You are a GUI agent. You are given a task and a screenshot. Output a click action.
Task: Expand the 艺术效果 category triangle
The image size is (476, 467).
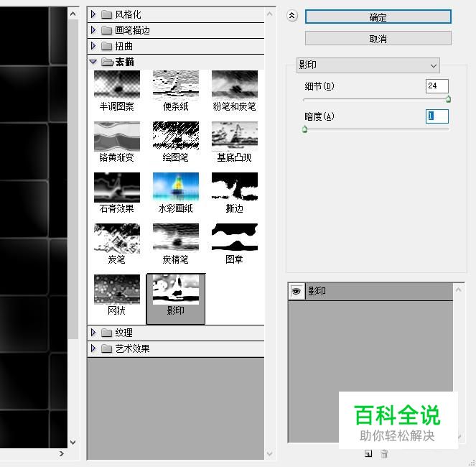point(93,348)
